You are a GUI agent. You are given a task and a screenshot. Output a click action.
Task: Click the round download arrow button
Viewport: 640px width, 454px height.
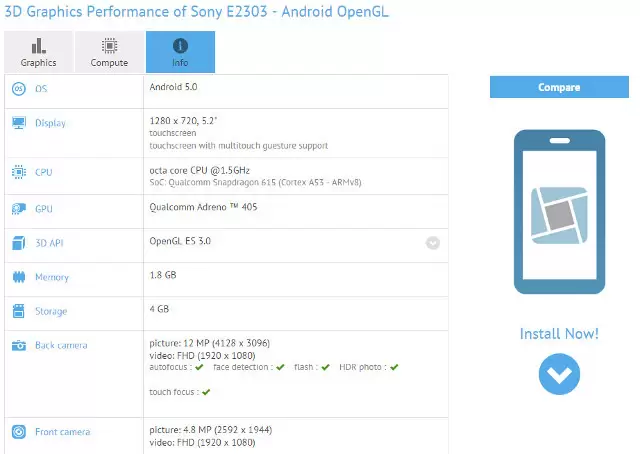point(559,374)
